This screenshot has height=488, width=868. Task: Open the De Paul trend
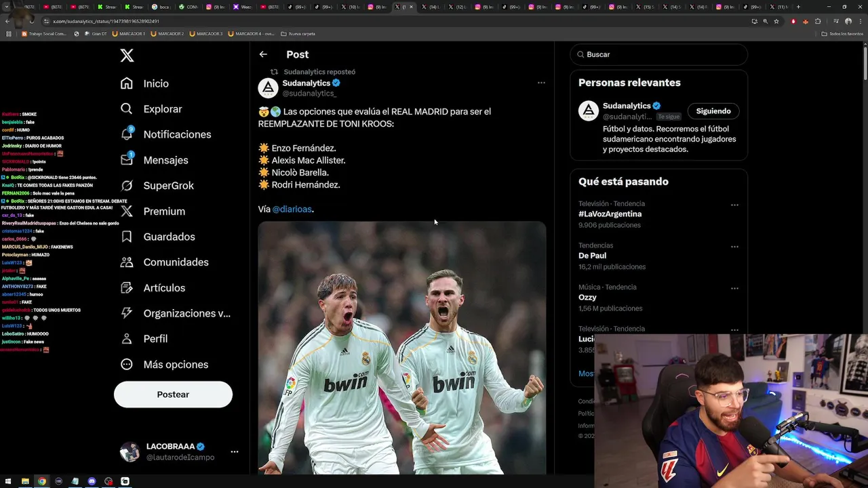click(x=593, y=256)
